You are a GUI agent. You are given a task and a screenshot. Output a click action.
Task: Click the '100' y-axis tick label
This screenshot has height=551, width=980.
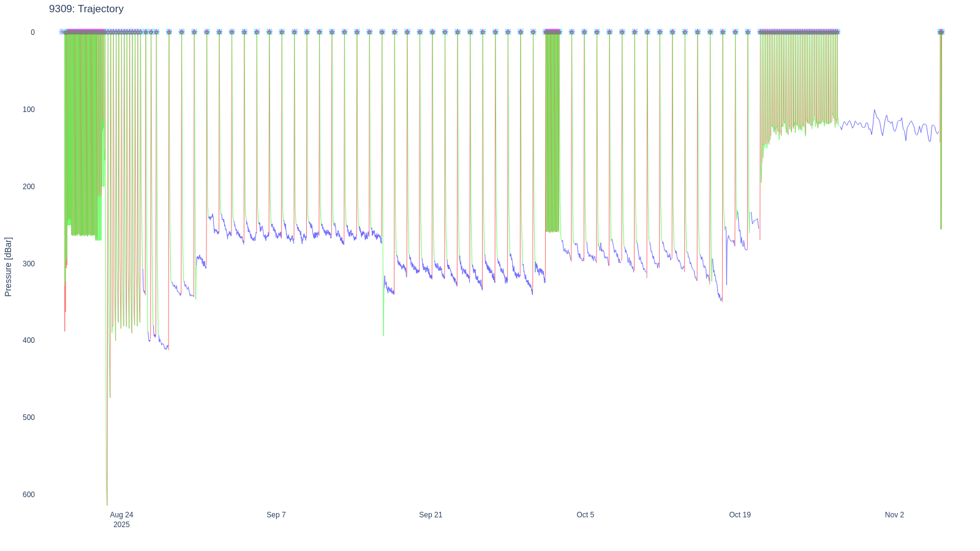(x=29, y=110)
